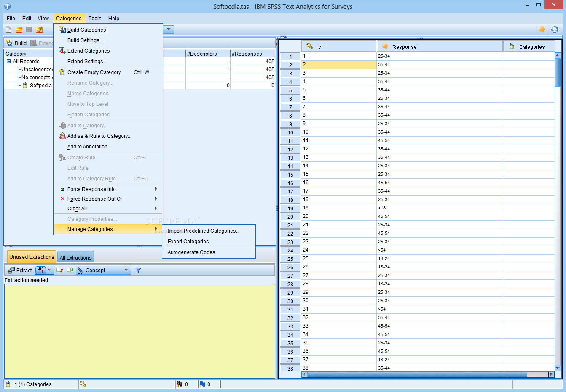Select the Unused Extractions tab
Screen dimensions: 566x392
click(32, 257)
